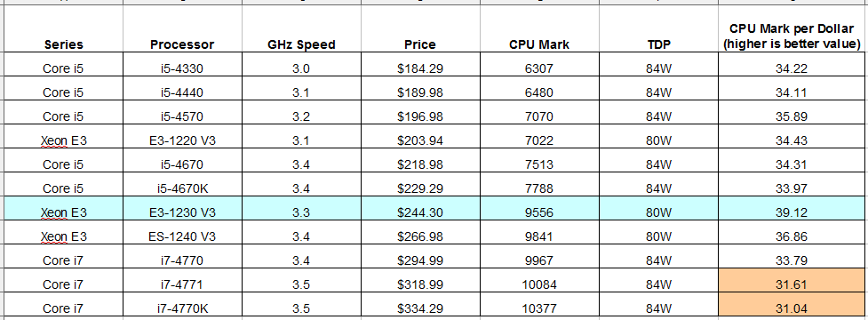Click the i5-4330 processor cell
The width and height of the screenshot is (868, 320).
click(182, 69)
